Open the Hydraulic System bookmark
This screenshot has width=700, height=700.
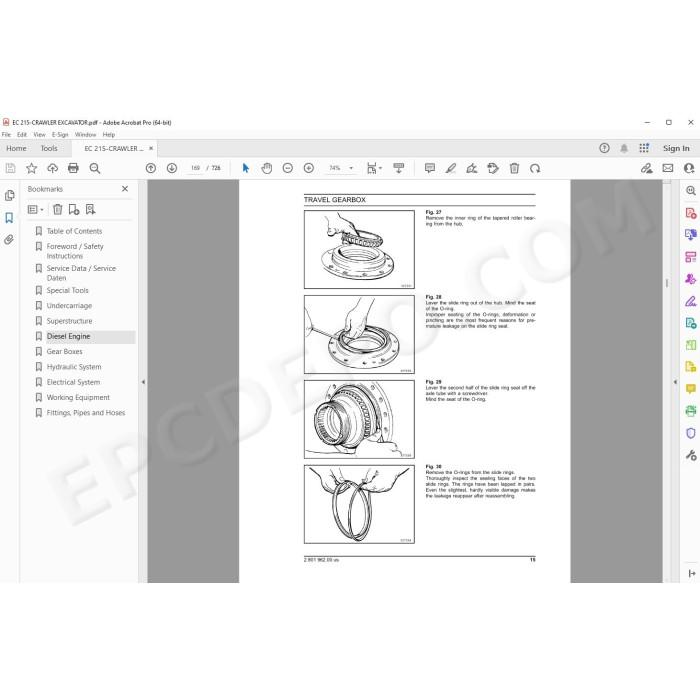click(74, 367)
